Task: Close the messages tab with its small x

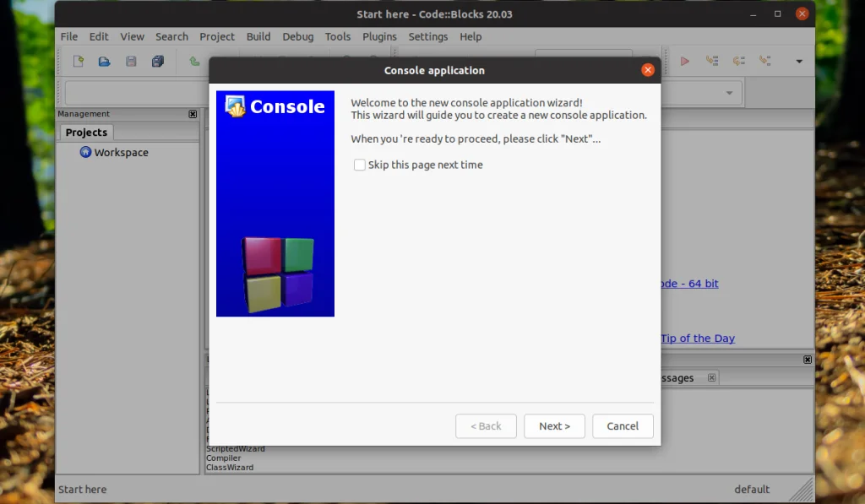Action: tap(711, 377)
